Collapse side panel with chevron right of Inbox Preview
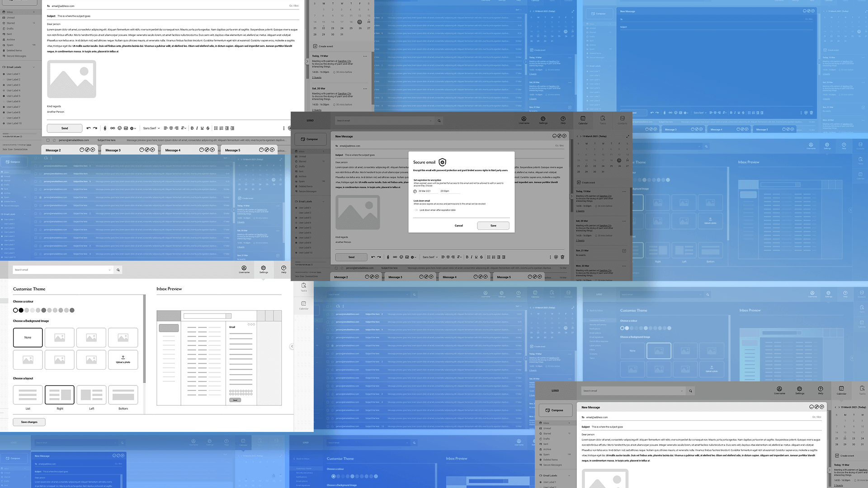This screenshot has height=488, width=868. point(292,346)
